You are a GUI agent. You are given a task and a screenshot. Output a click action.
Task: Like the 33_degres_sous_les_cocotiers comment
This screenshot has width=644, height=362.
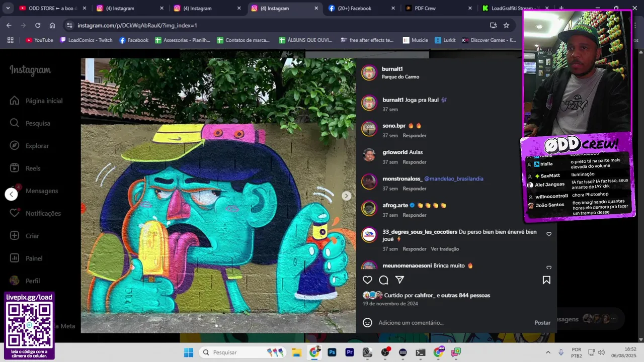[x=549, y=234]
